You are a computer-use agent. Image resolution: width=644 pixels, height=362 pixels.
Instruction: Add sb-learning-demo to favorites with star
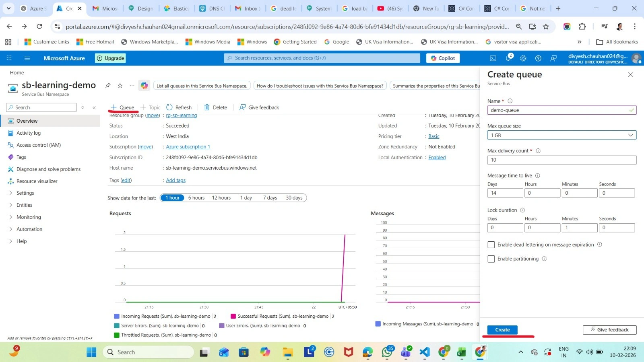(120, 85)
